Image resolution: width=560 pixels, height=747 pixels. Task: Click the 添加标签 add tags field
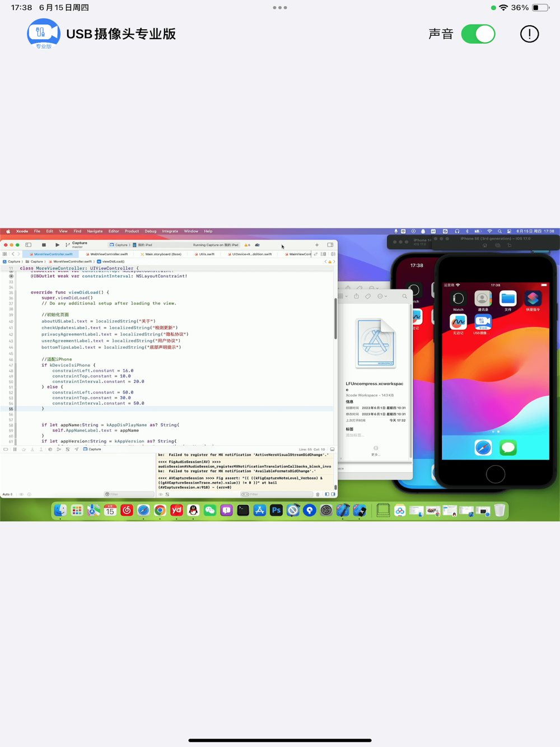[354, 435]
